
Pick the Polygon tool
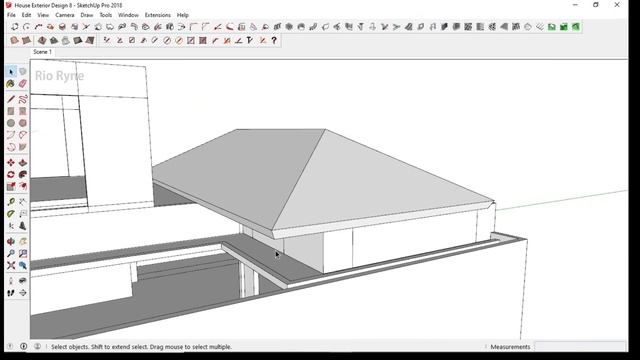pyautogui.click(x=23, y=123)
